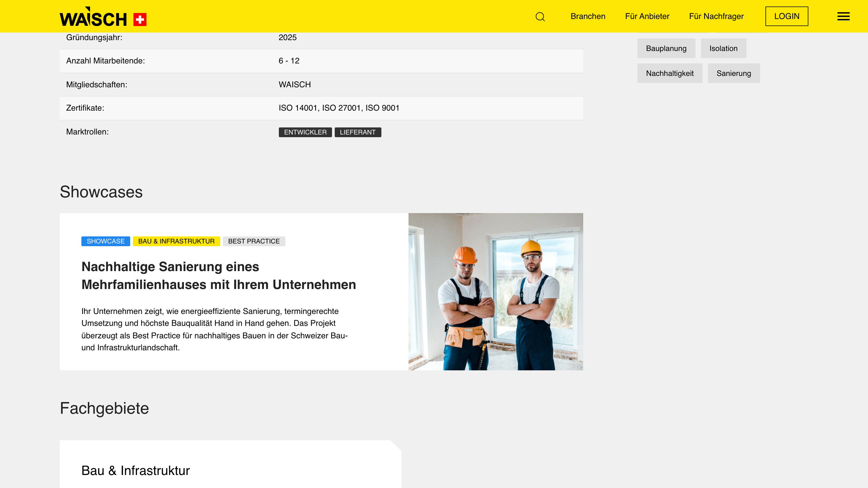Click the BEST PRACTICE label
Image resolution: width=868 pixels, height=488 pixels.
[x=254, y=241]
